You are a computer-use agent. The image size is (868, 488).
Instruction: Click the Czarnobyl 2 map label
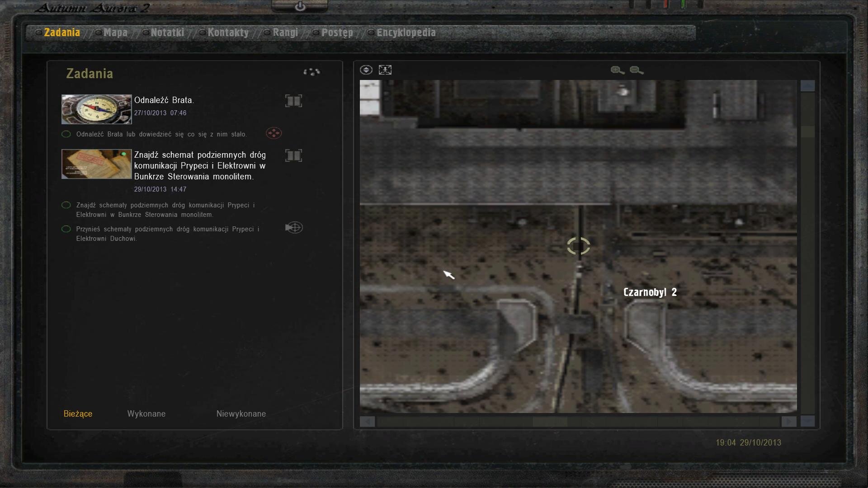650,292
